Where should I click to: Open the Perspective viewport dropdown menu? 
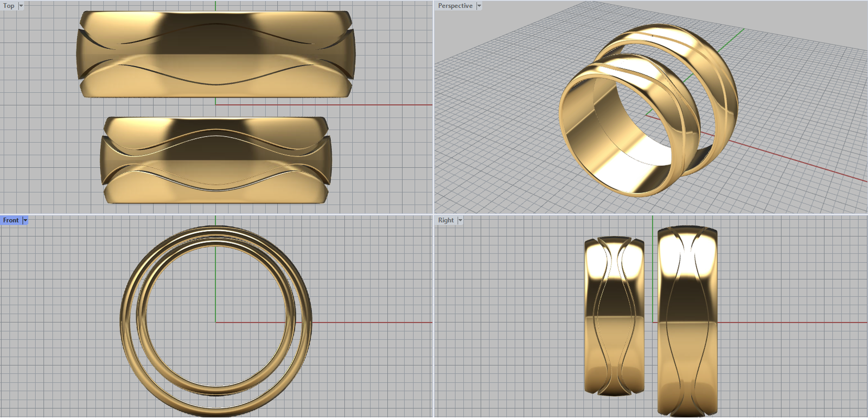479,6
